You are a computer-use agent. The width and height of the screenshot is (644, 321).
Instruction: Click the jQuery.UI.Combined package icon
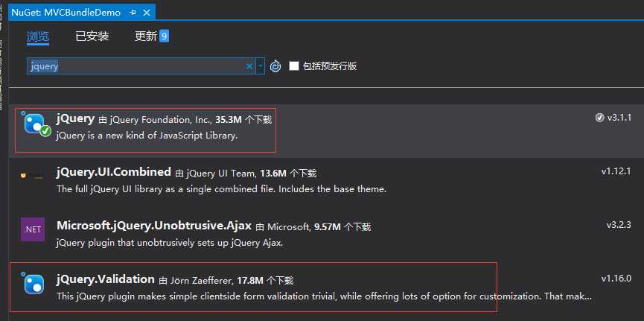(x=32, y=177)
